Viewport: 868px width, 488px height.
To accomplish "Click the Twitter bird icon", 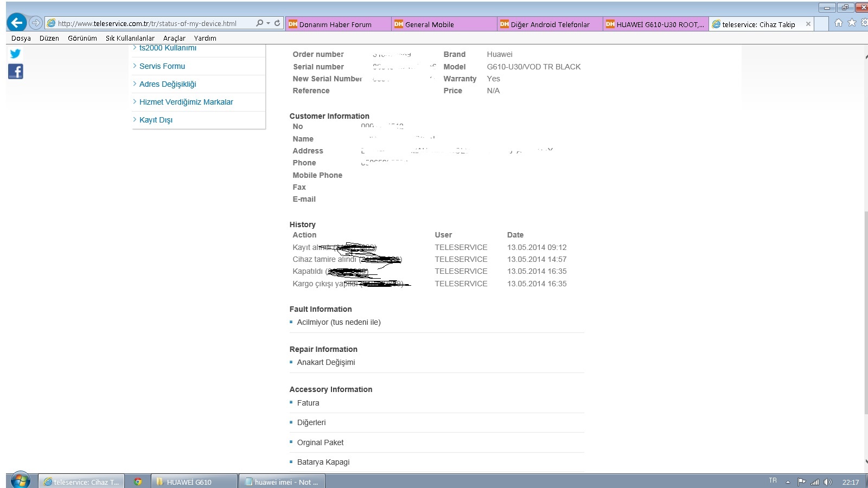I will [x=15, y=53].
